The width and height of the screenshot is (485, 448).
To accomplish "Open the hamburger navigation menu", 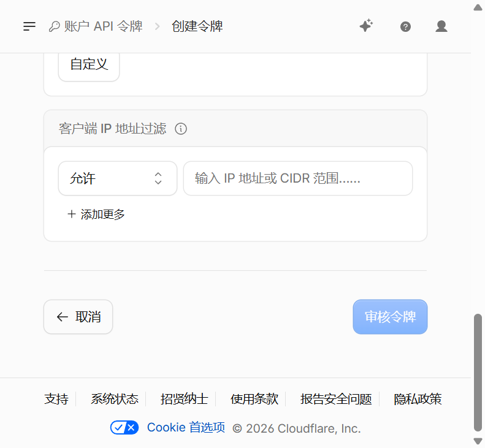I will pyautogui.click(x=29, y=26).
